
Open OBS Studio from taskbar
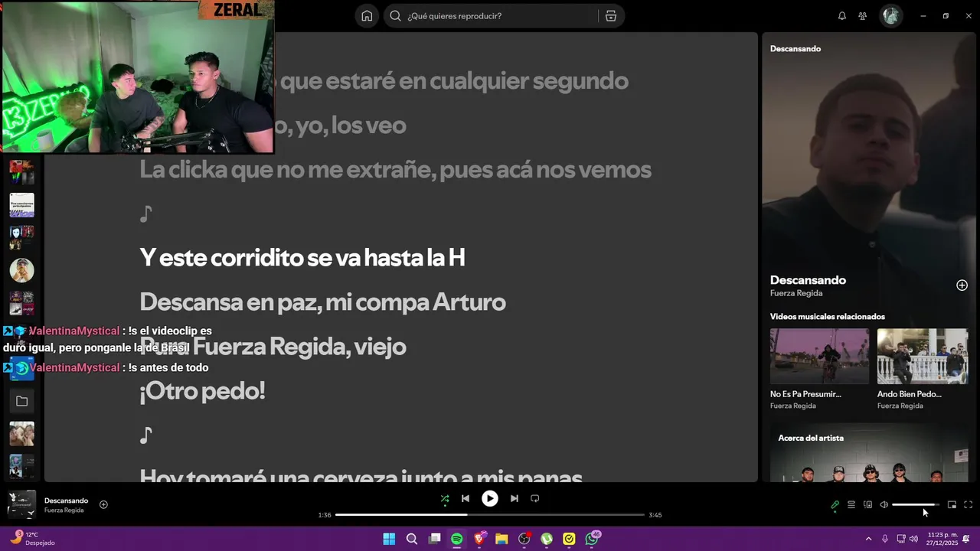pyautogui.click(x=524, y=539)
